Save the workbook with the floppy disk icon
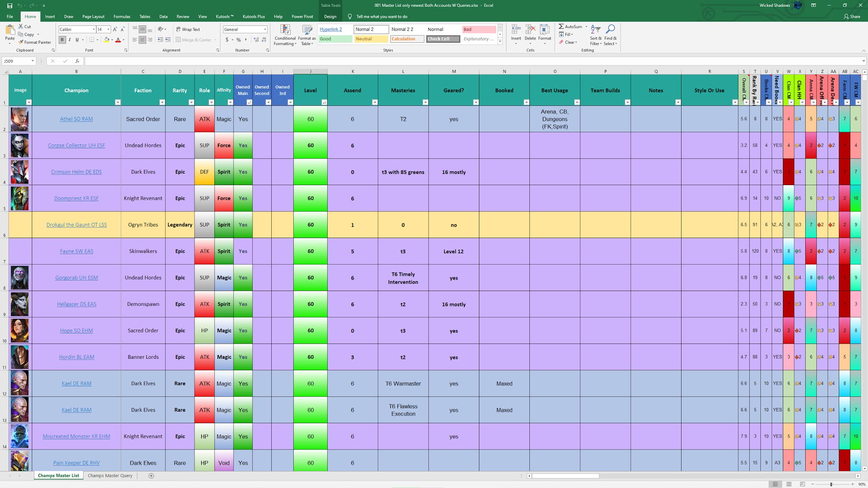This screenshot has height=488, width=868. click(x=10, y=6)
